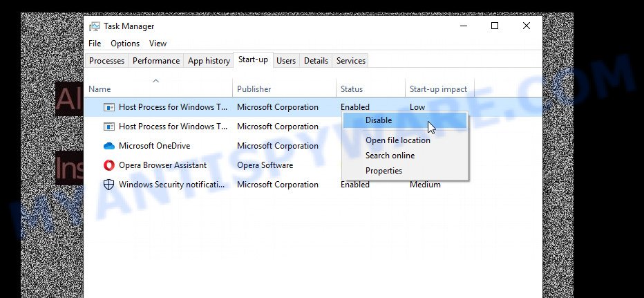Select the Windows Security notification row
This screenshot has height=298, width=644.
tap(313, 185)
